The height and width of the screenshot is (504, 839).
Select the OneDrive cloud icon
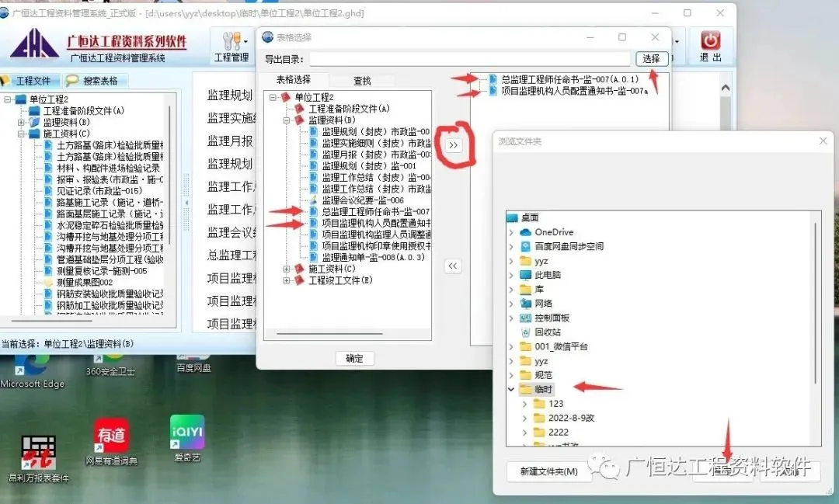(x=525, y=232)
